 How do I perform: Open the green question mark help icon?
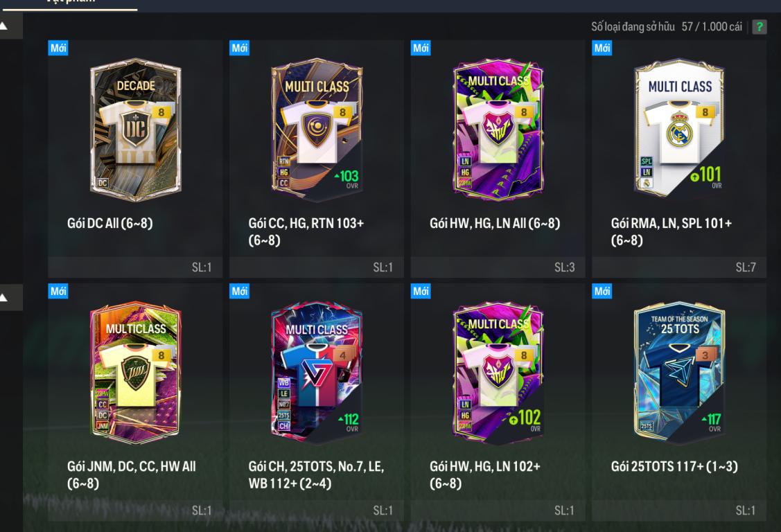click(759, 27)
